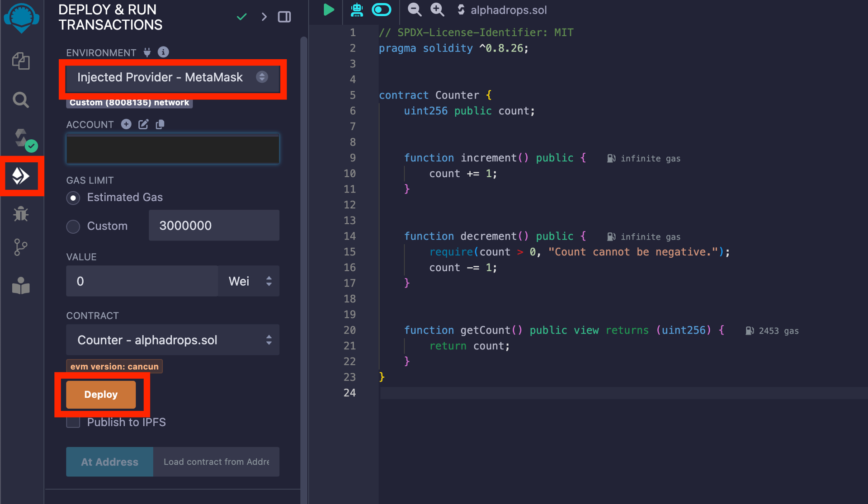Viewport: 868px width, 504px height.
Task: Open the Contract Counter dropdown
Action: 172,340
